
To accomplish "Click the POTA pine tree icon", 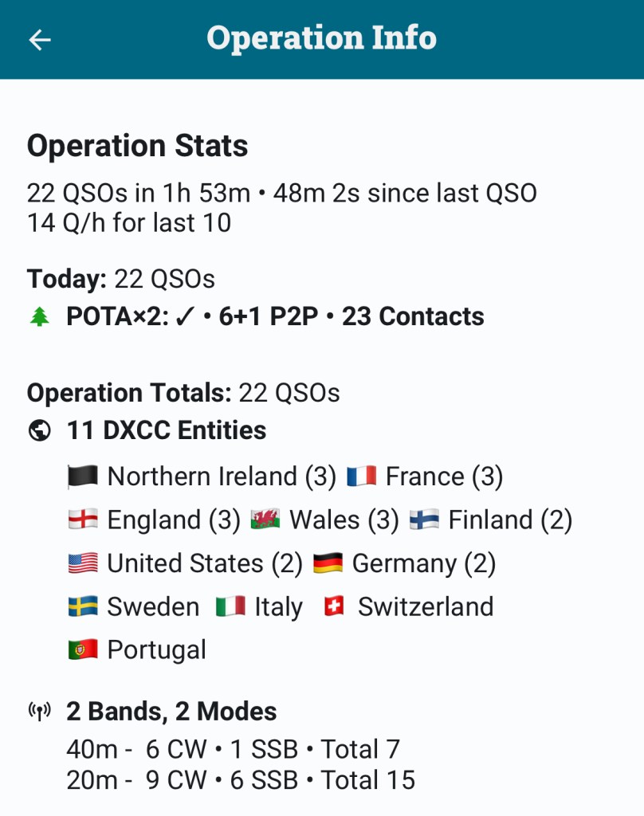I will click(x=39, y=317).
